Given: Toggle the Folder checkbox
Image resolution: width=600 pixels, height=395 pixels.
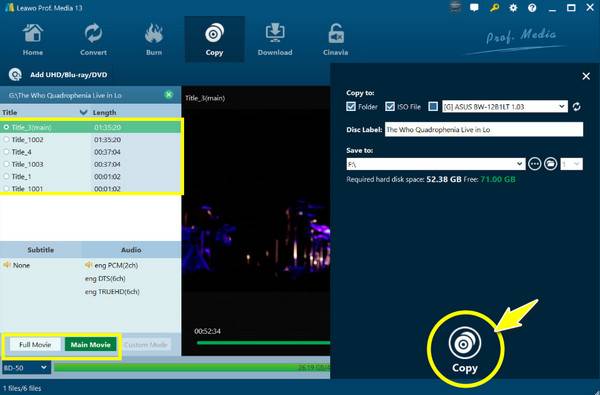Looking at the screenshot, I should click(351, 106).
